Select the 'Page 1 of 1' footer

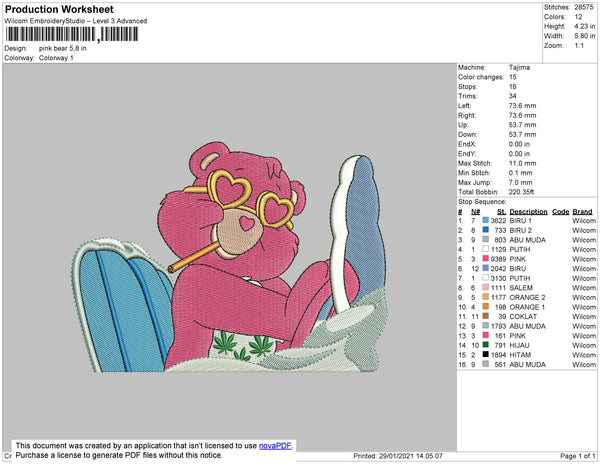(x=578, y=456)
